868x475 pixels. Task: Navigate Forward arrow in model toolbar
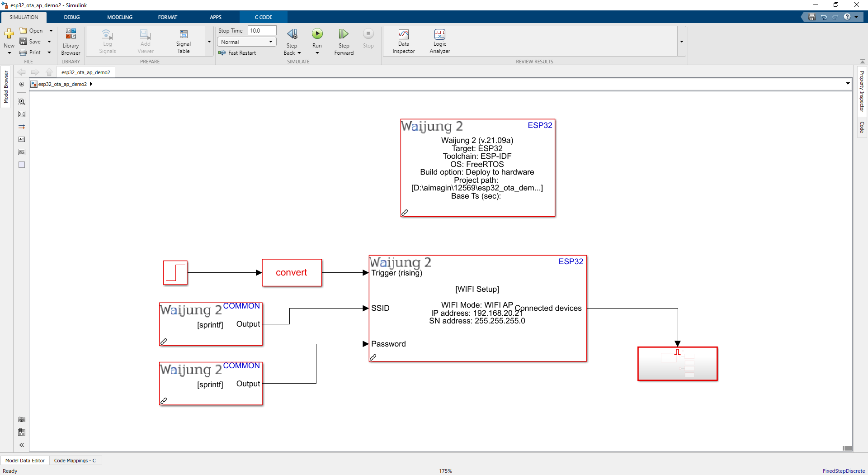click(35, 72)
